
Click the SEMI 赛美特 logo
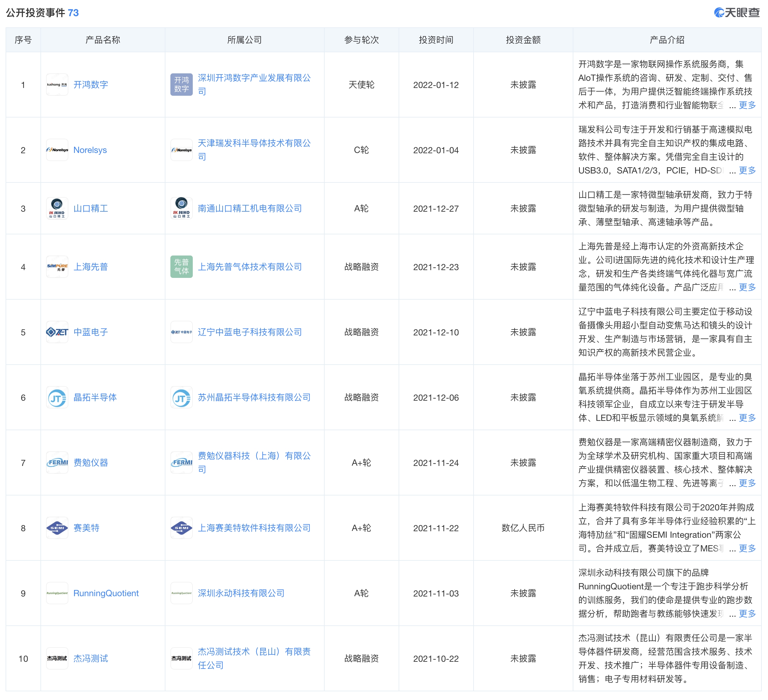58,528
